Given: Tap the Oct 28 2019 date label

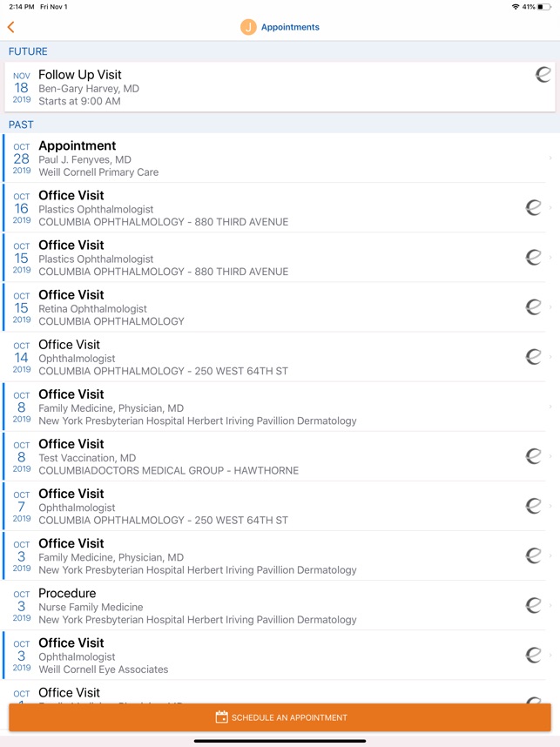Looking at the screenshot, I should point(22,158).
